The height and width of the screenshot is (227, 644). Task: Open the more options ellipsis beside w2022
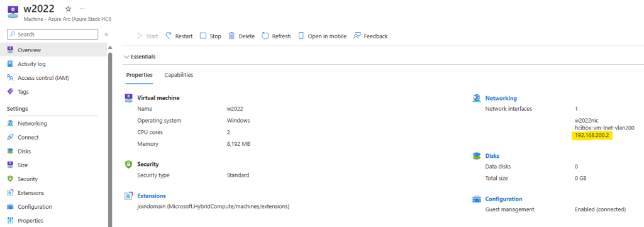(82, 9)
